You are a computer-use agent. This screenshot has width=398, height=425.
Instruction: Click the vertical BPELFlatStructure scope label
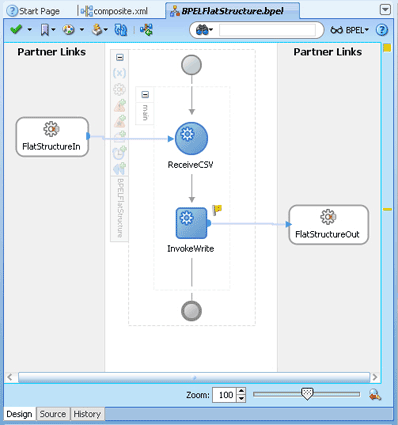point(120,208)
